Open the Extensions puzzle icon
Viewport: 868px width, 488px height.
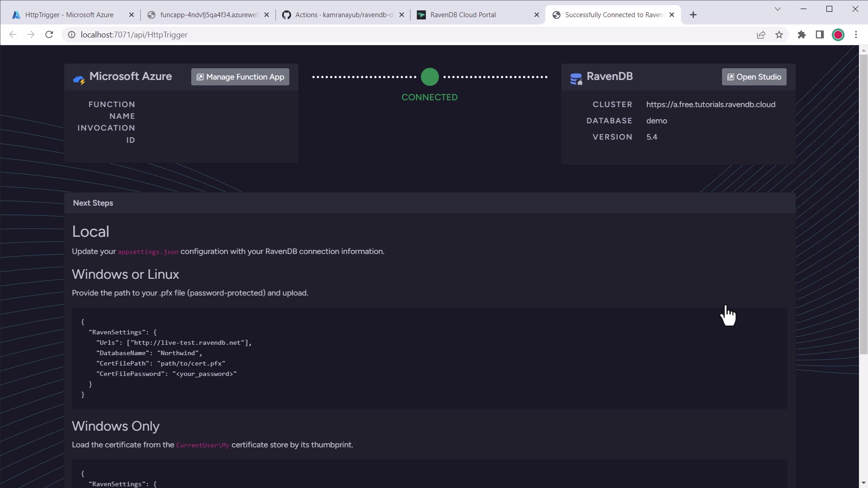pos(802,35)
